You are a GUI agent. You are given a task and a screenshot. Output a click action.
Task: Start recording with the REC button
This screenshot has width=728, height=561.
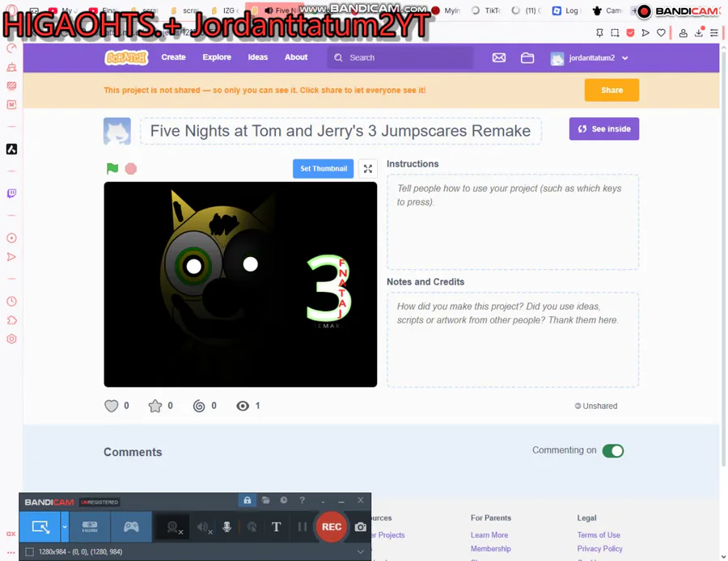click(x=332, y=527)
